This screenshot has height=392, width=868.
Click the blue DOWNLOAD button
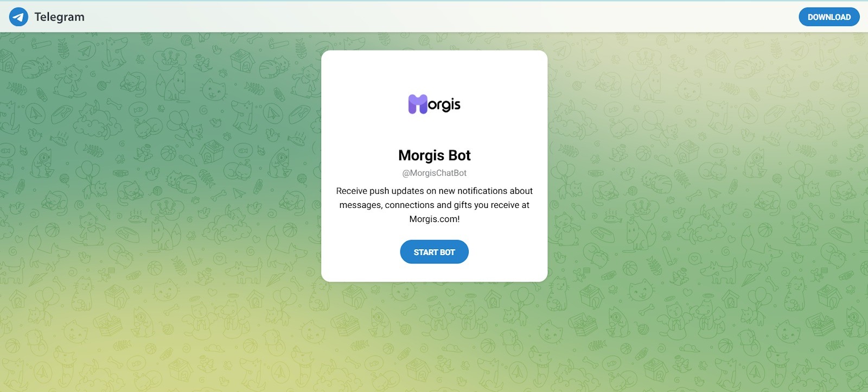(829, 17)
